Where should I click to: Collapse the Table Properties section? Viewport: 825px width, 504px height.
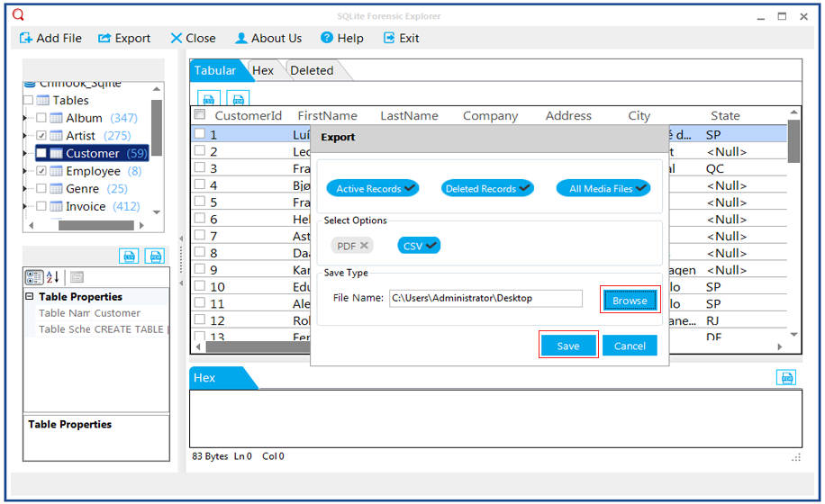click(30, 296)
